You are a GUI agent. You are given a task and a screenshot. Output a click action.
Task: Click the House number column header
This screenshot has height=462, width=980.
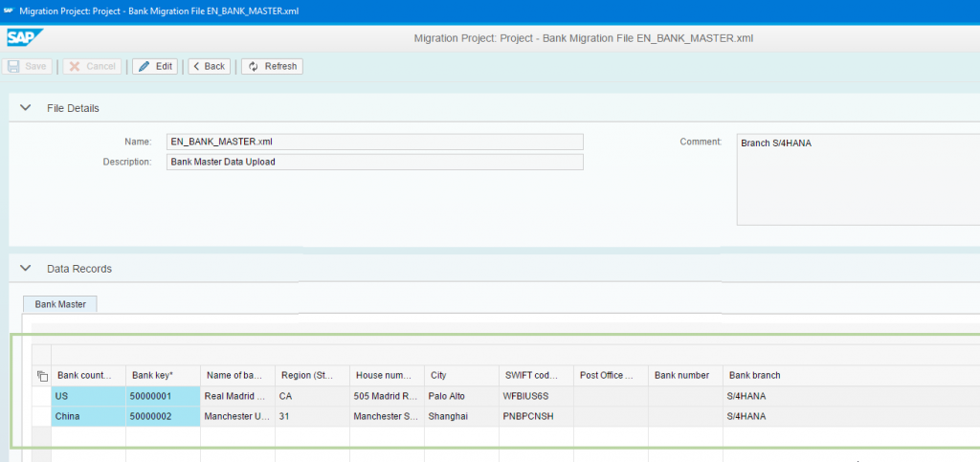387,375
